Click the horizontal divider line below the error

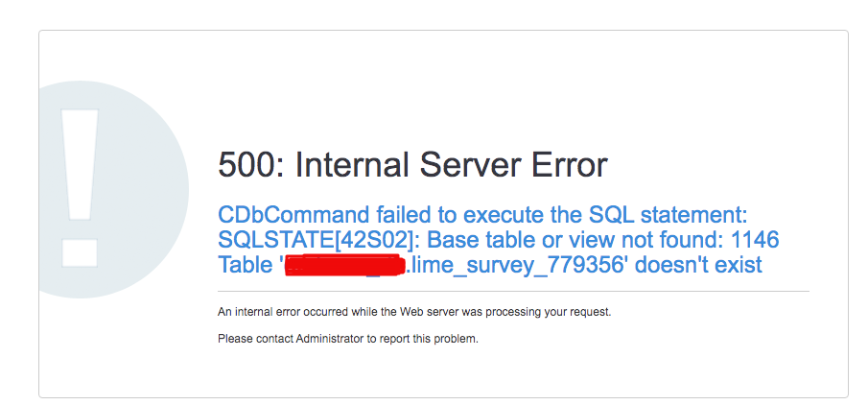click(513, 291)
